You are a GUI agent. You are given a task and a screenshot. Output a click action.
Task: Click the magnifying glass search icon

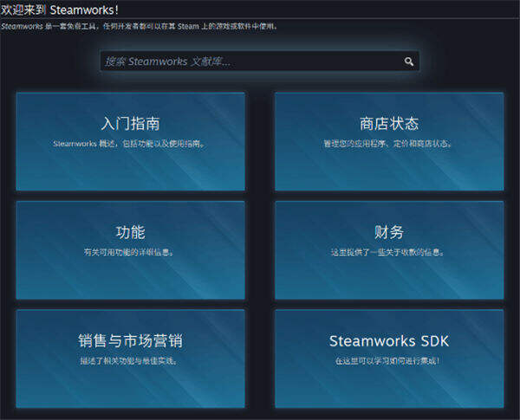409,61
